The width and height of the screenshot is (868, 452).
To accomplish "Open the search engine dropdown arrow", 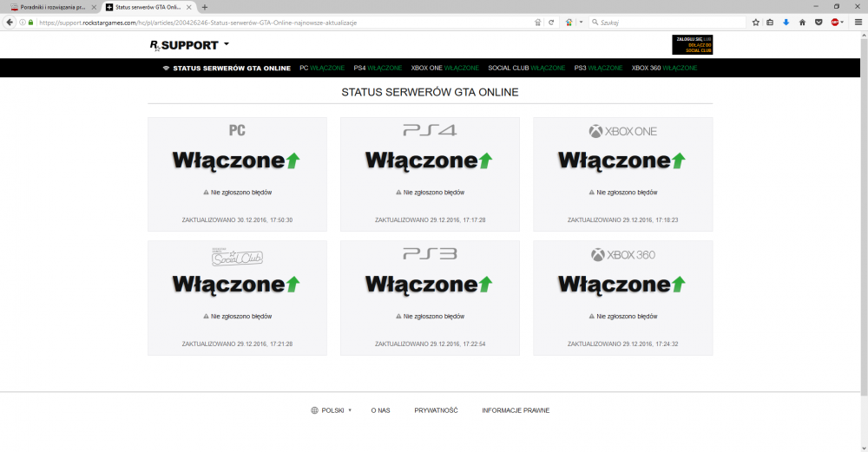I will [x=581, y=23].
